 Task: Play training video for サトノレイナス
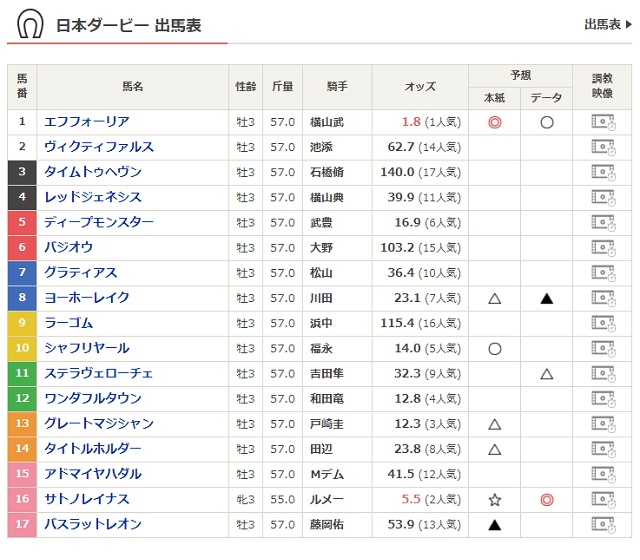click(602, 499)
